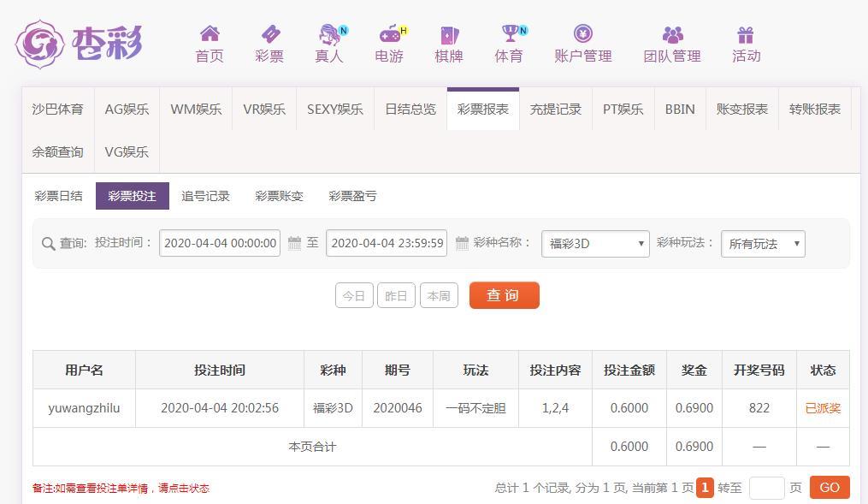
Task: Click draw number cell 822
Action: point(759,408)
